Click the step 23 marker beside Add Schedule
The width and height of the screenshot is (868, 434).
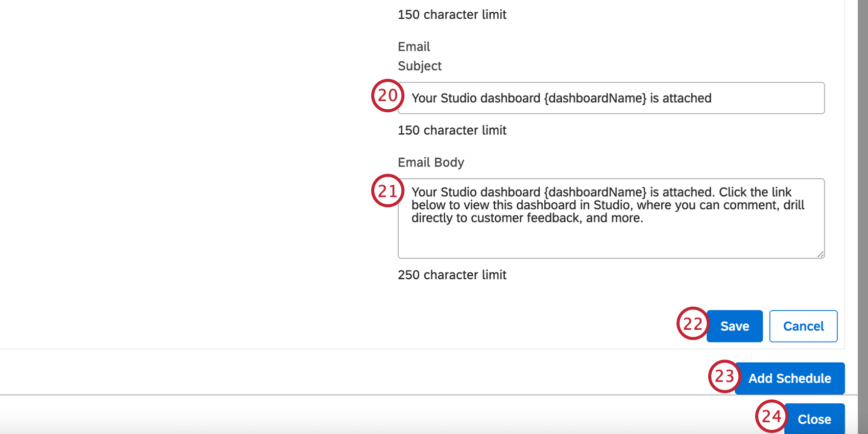pyautogui.click(x=724, y=376)
